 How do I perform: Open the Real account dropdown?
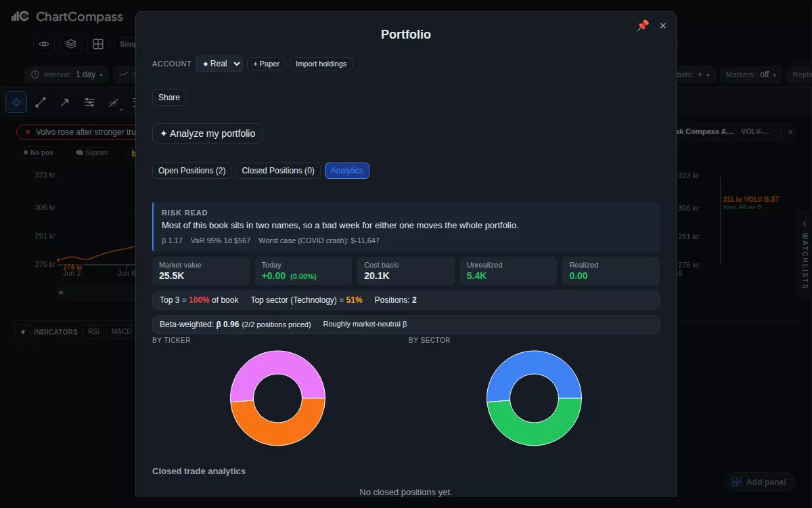219,64
